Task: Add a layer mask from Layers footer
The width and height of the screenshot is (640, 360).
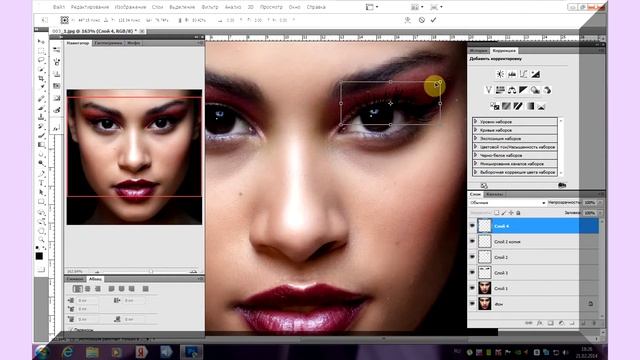Action: (551, 323)
